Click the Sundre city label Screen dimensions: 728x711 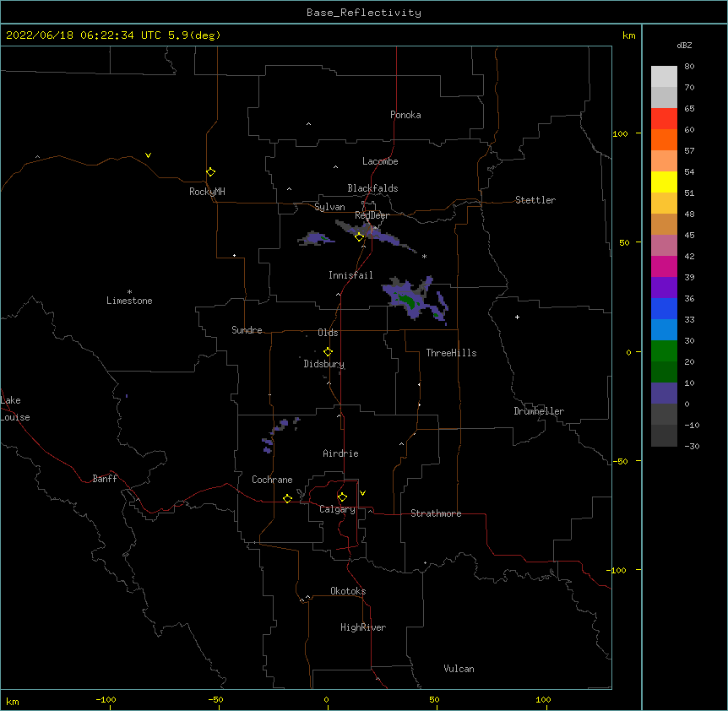pos(247,330)
